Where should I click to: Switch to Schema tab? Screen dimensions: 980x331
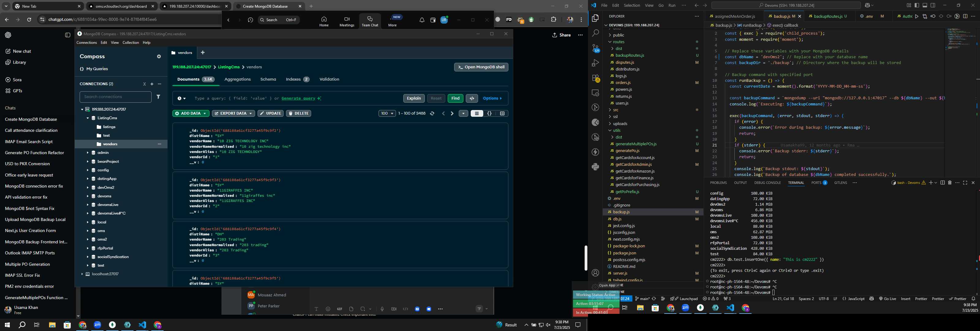[x=268, y=79]
